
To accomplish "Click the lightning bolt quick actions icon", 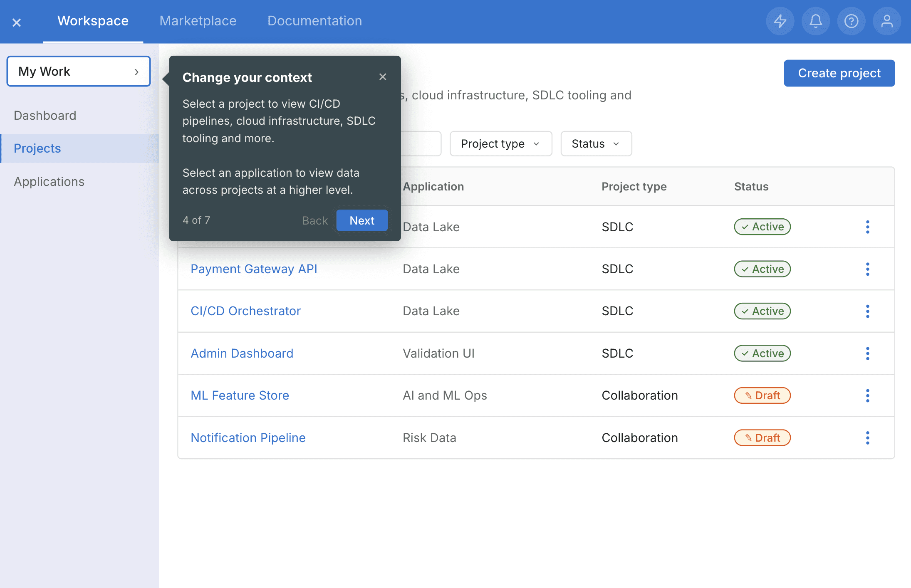I will click(x=780, y=21).
